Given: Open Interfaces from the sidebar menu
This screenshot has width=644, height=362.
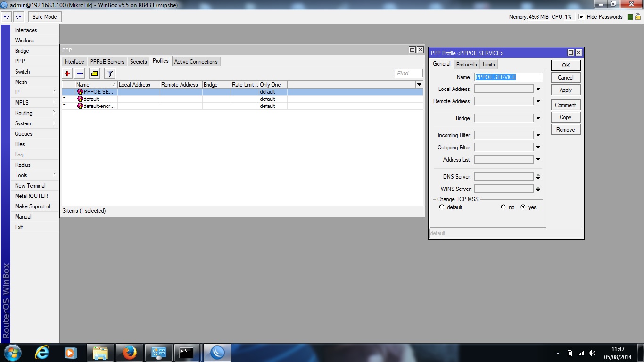Looking at the screenshot, I should pos(26,30).
